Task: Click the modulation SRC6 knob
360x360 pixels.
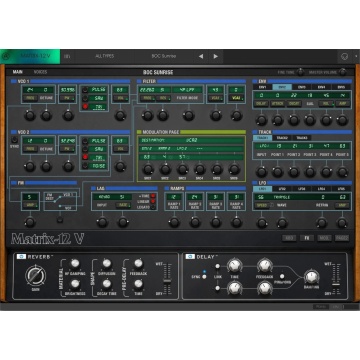Action: (234, 169)
